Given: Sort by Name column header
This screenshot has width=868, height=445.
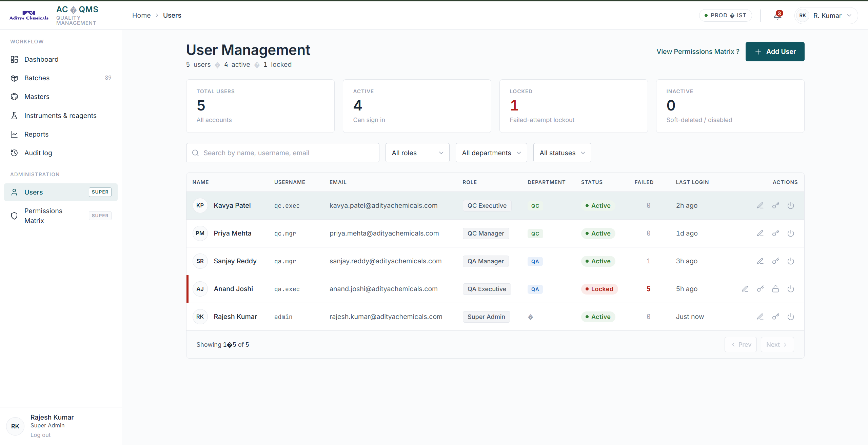Looking at the screenshot, I should pos(200,182).
